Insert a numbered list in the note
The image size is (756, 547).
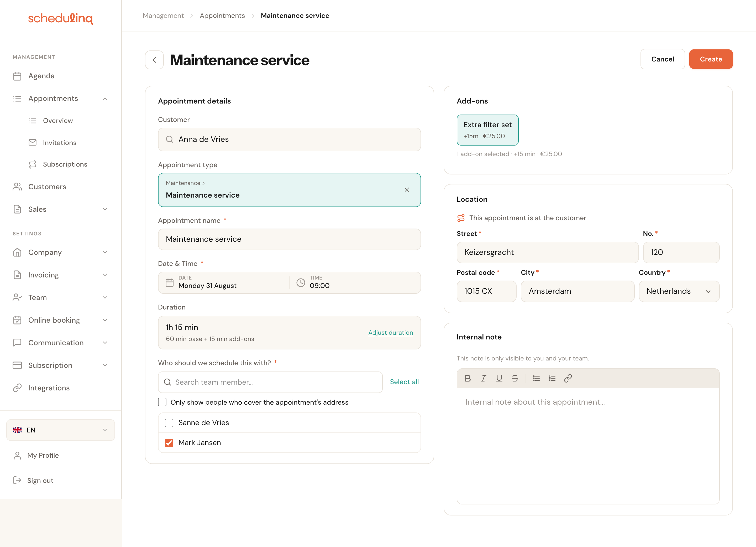click(552, 378)
